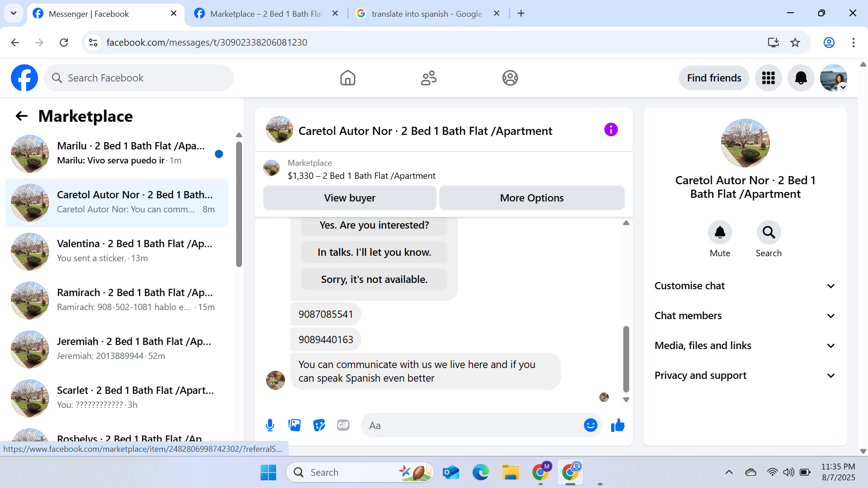Select the Messenger | Facebook tab
Viewport: 868px width, 488px height.
(105, 14)
